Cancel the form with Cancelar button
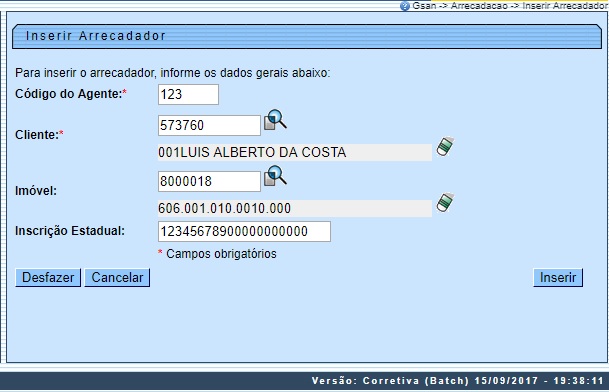 tap(117, 278)
